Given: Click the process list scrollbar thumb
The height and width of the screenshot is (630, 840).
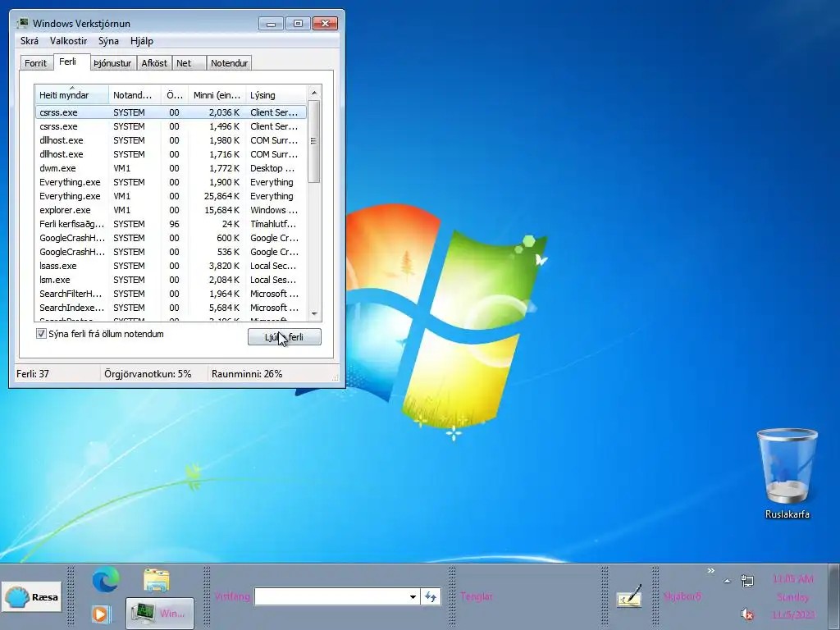Looking at the screenshot, I should [x=314, y=141].
